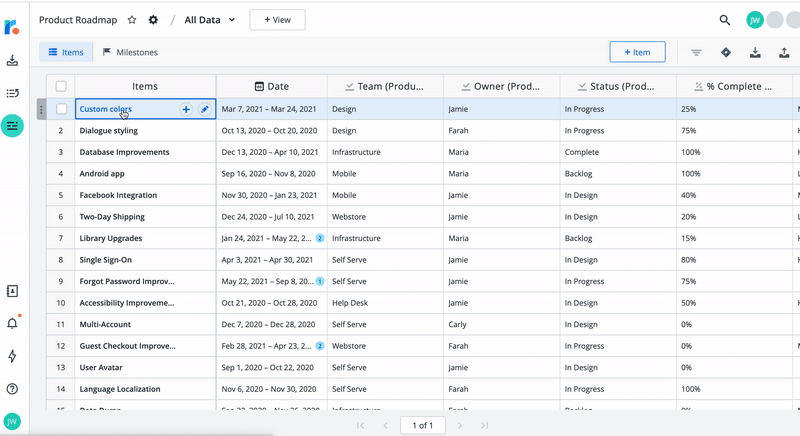Click the Product Roadmap title

pos(78,20)
